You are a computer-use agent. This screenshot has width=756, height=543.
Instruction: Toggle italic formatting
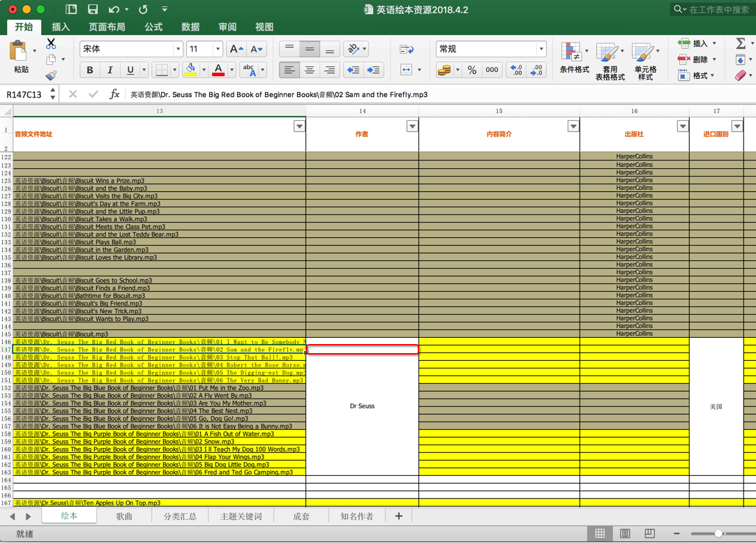click(109, 70)
